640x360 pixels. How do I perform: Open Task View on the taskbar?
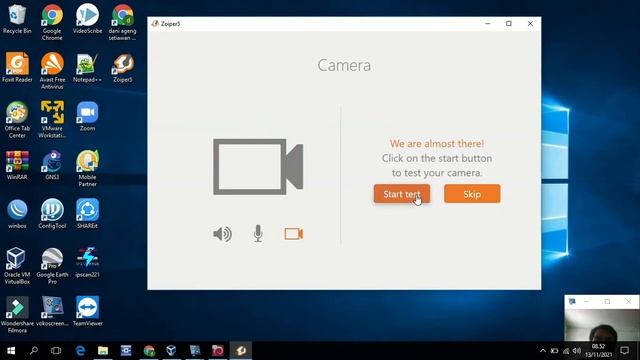pos(56,351)
